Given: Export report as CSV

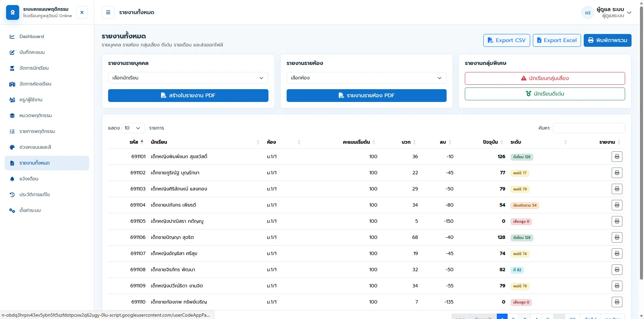Looking at the screenshot, I should tap(507, 40).
